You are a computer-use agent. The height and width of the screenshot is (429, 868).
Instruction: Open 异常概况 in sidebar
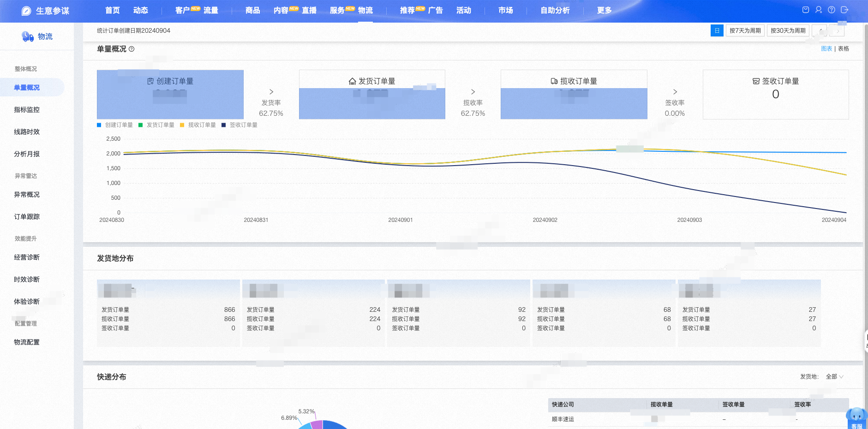tap(27, 195)
